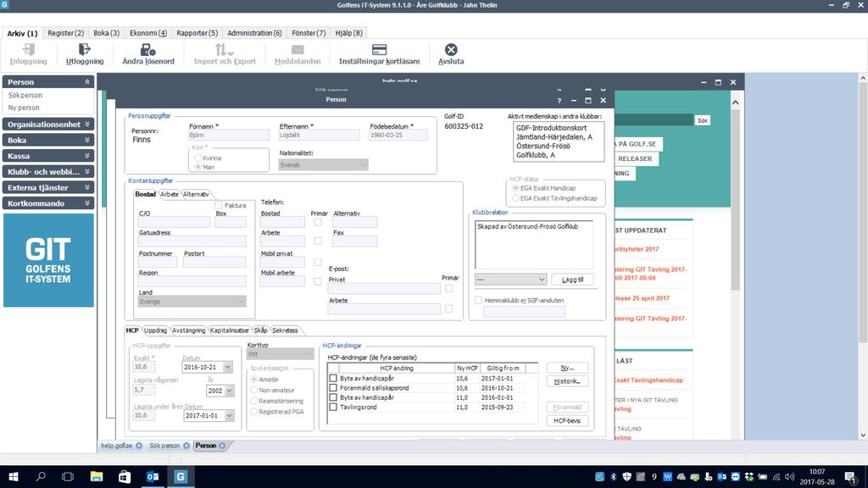This screenshot has width=868, height=488.
Task: Click the Historik... button
Action: click(x=567, y=381)
